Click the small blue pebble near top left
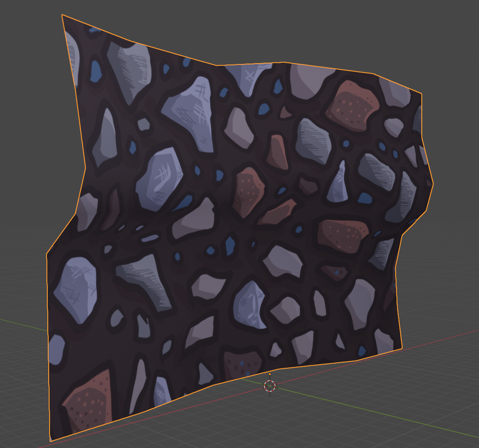Screen dimensions: 479x448 96,70
